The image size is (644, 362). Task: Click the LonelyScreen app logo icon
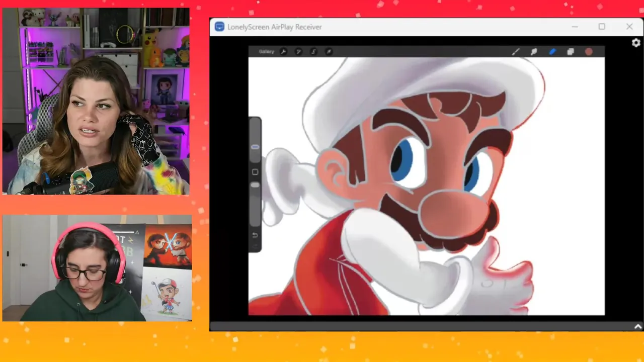tap(219, 27)
